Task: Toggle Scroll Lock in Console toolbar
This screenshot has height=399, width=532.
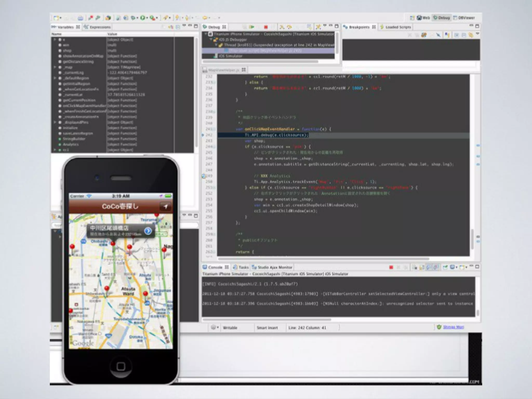Action: [422, 267]
